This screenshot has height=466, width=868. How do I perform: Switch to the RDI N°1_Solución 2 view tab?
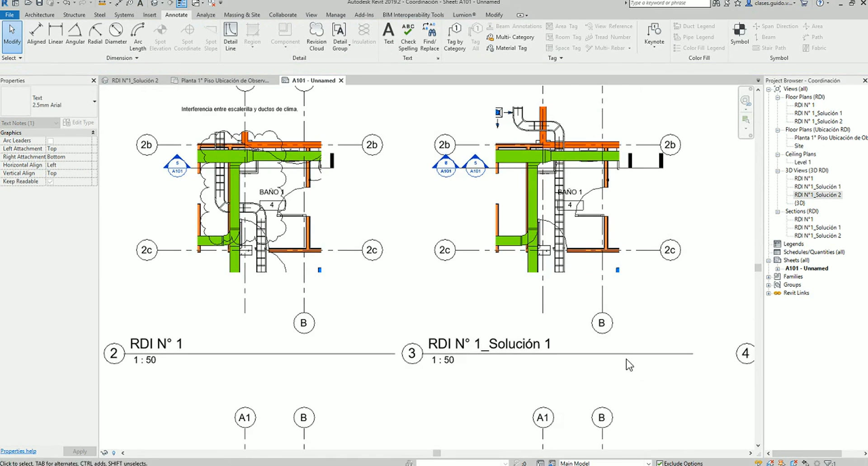tap(134, 81)
